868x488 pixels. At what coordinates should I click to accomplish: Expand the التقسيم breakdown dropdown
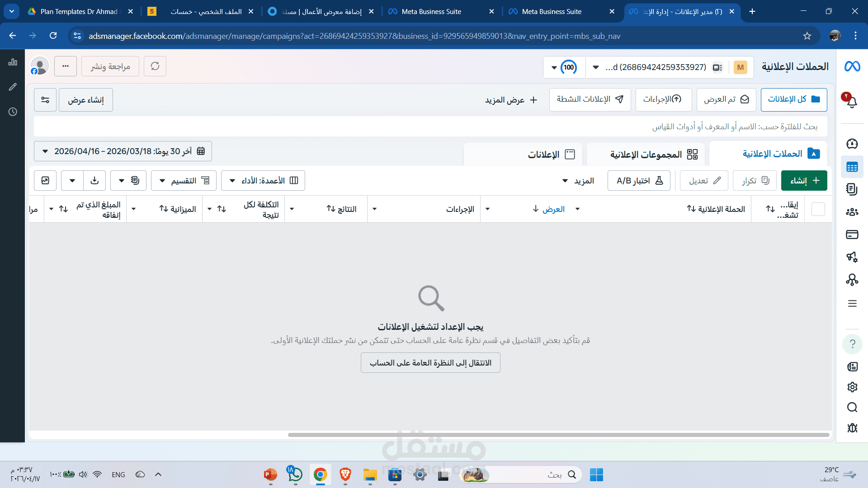click(x=184, y=180)
